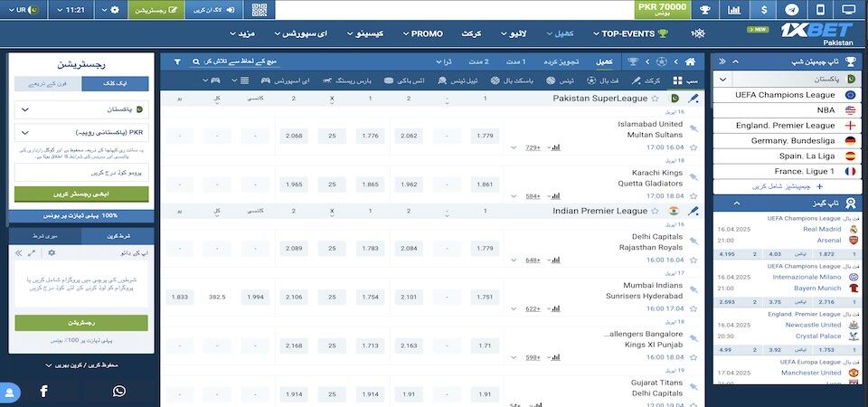Collapse bet slip with double chevron icon
Image resolution: width=868 pixels, height=407 pixels.
(x=18, y=253)
